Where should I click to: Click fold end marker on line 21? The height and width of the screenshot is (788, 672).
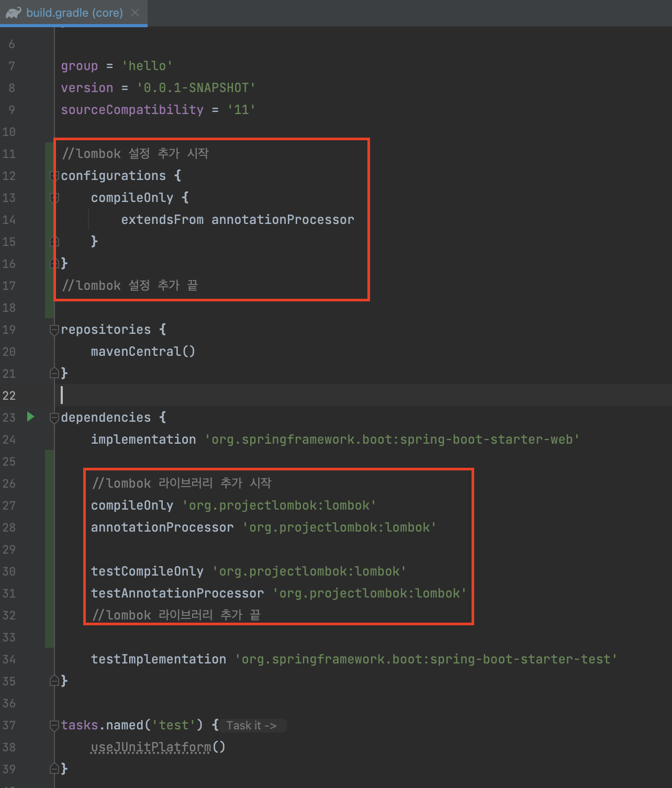(54, 373)
